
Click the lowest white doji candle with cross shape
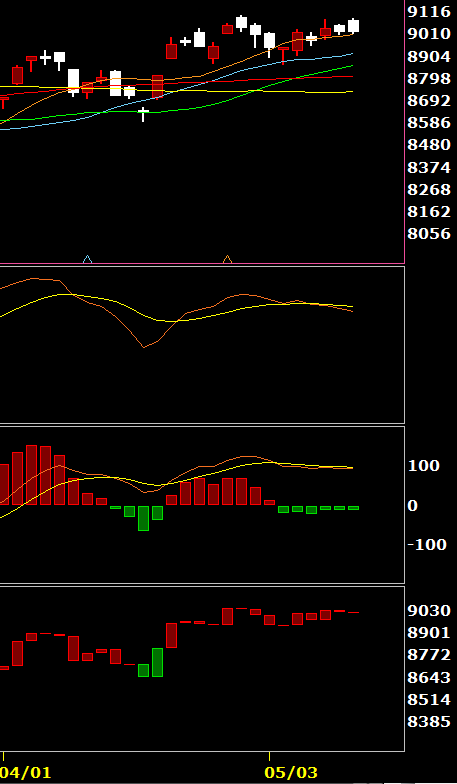point(144,114)
